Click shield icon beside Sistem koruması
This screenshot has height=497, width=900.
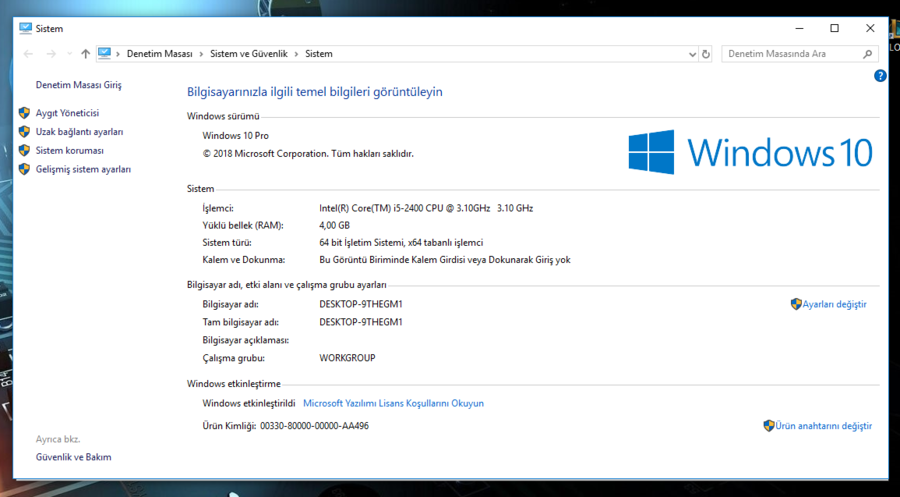[24, 150]
